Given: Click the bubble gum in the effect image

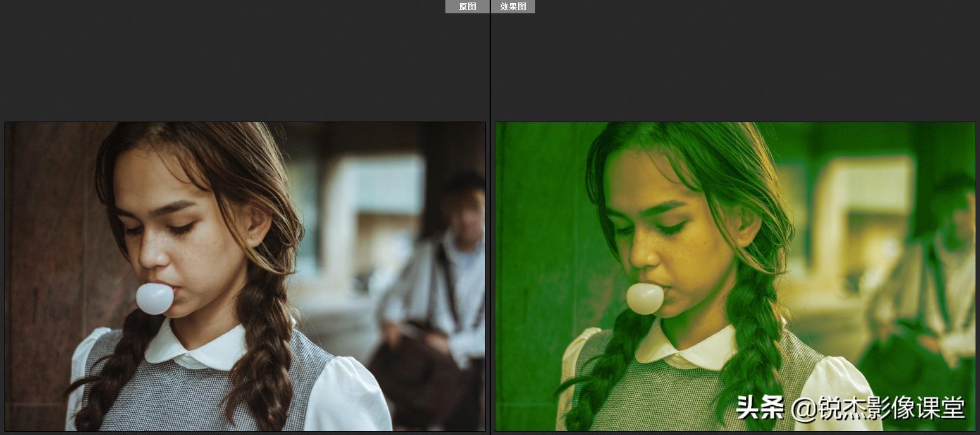Looking at the screenshot, I should [645, 298].
